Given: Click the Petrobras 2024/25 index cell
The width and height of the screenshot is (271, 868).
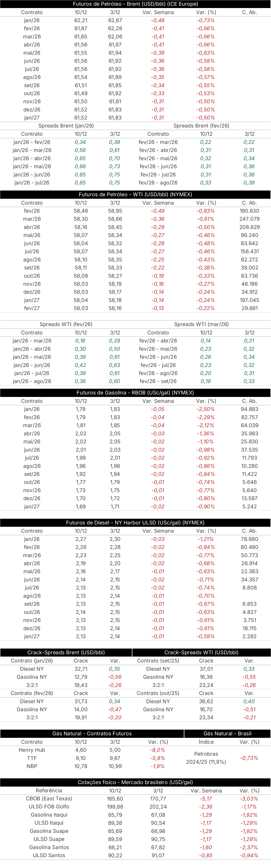Looking at the screenshot, I should 206,758.
